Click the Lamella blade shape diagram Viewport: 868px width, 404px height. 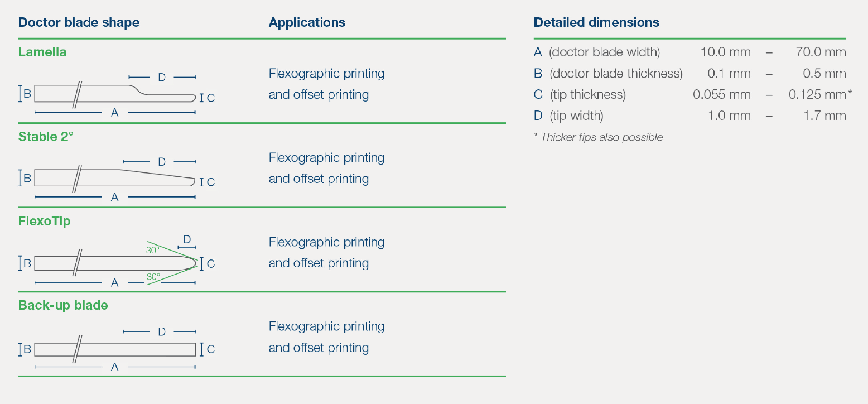click(x=117, y=94)
